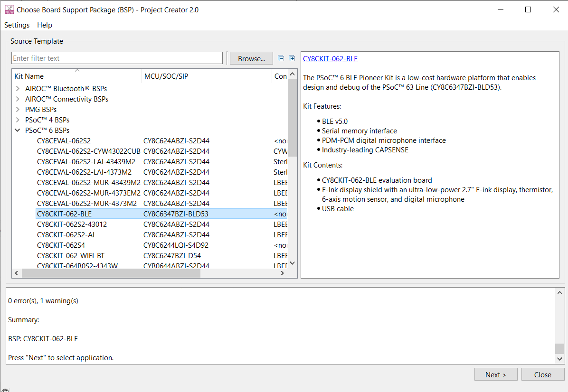
Task: Select the CY8CEVAL-062S2-LAI-43439M2 kit
Action: pyautogui.click(x=86, y=162)
